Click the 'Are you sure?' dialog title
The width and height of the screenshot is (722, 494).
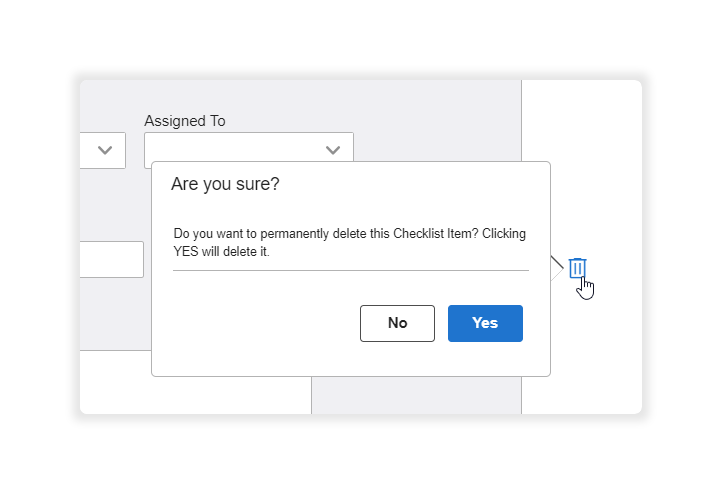pos(225,184)
